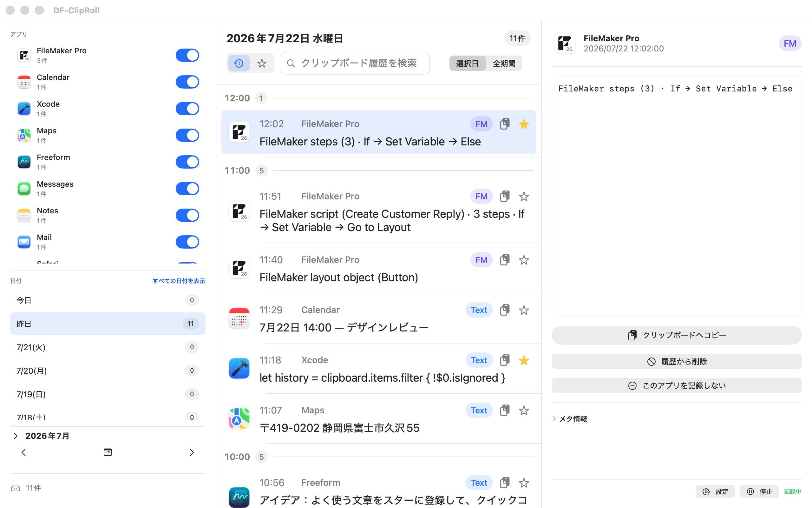Viewport: 812px width, 508px height.
Task: Select the FileMaker layout object (Button) entry
Action: 378,268
